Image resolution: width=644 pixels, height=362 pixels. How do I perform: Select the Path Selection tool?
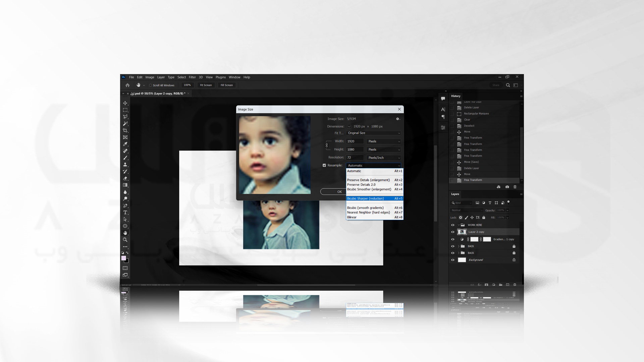125,219
